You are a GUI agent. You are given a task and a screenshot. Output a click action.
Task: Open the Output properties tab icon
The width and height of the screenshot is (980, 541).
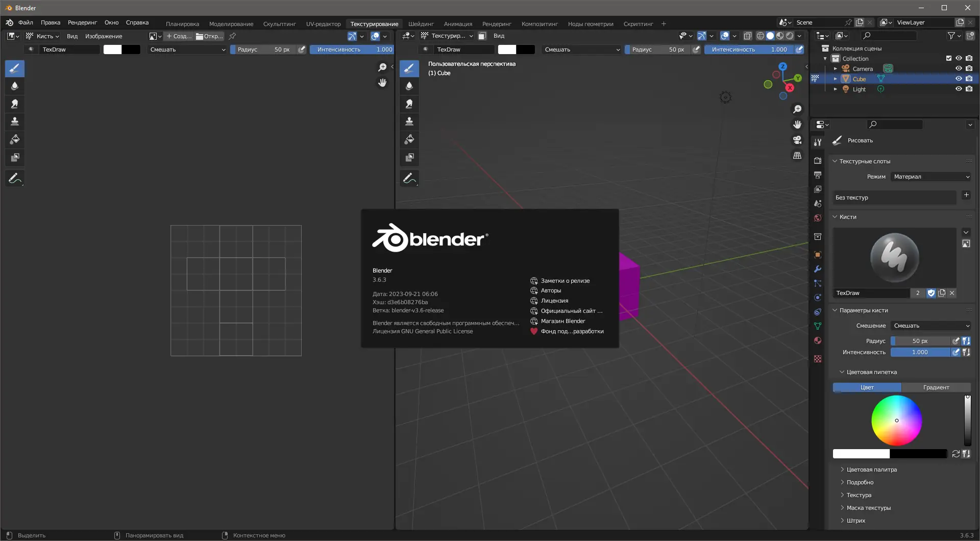pyautogui.click(x=818, y=175)
